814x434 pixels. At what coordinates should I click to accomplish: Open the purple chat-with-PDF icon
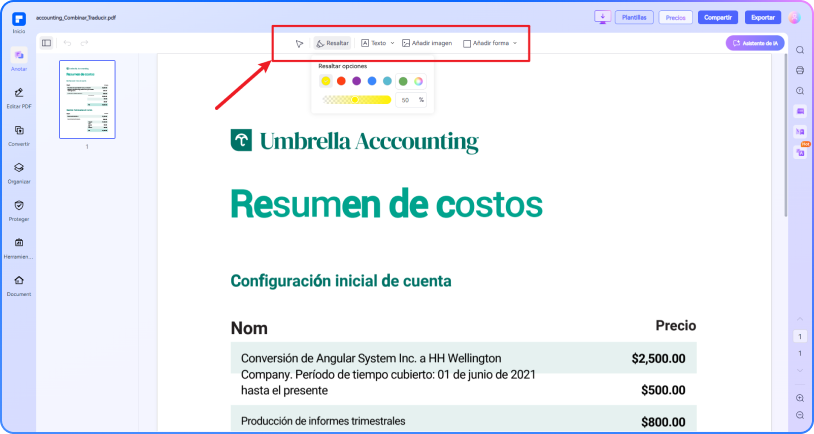pos(800,111)
